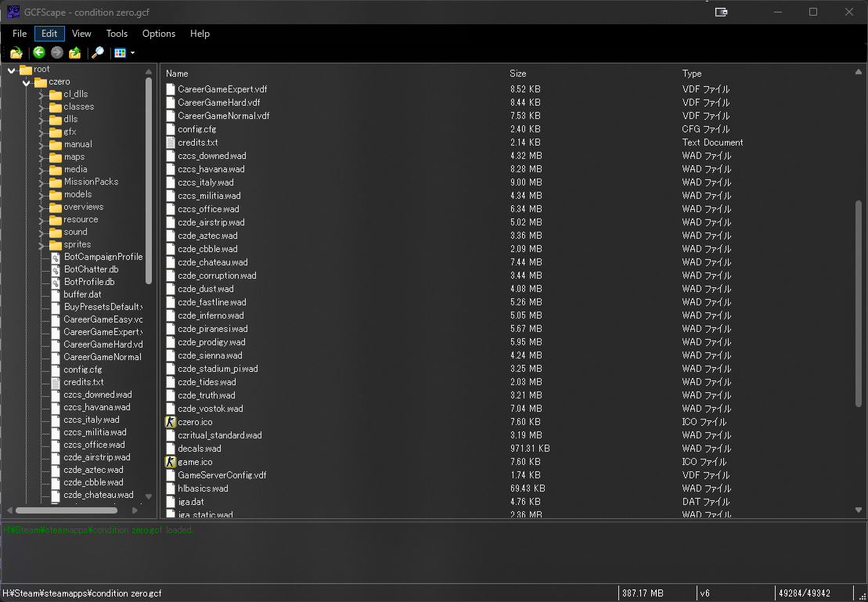Screen dimensions: 868x602
Task: Expand the sound folder node
Action: [41, 233]
